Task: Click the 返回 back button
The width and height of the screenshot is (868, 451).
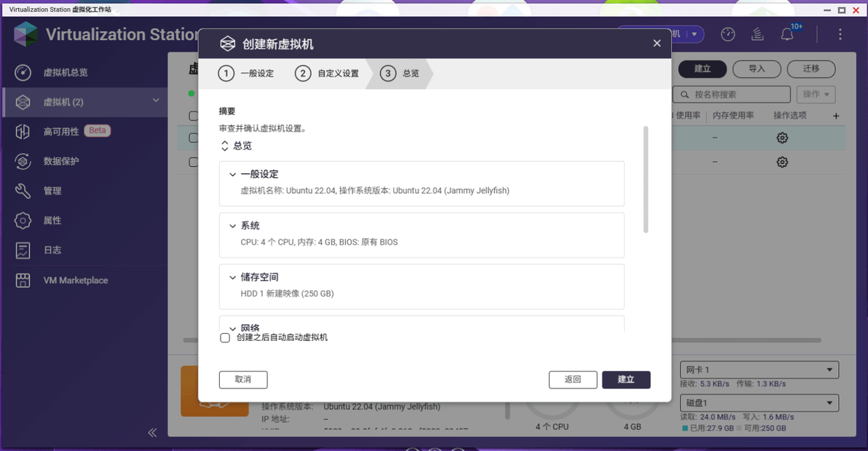Action: tap(573, 380)
